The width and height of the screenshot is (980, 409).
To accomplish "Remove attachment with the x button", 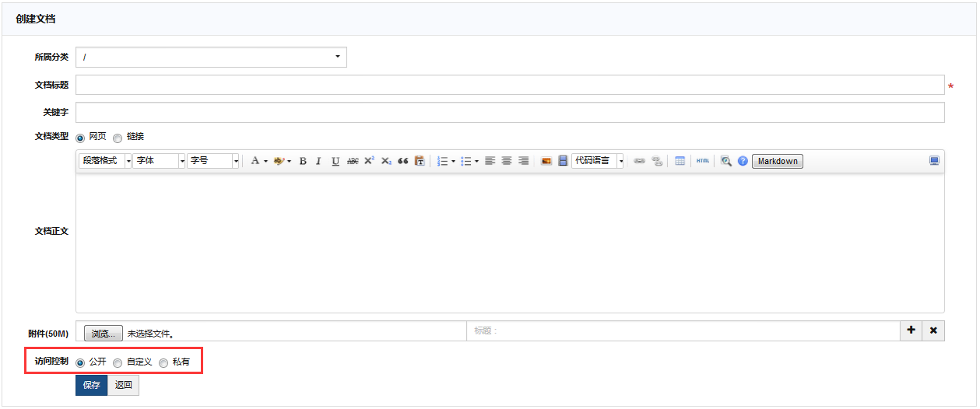I will point(933,330).
